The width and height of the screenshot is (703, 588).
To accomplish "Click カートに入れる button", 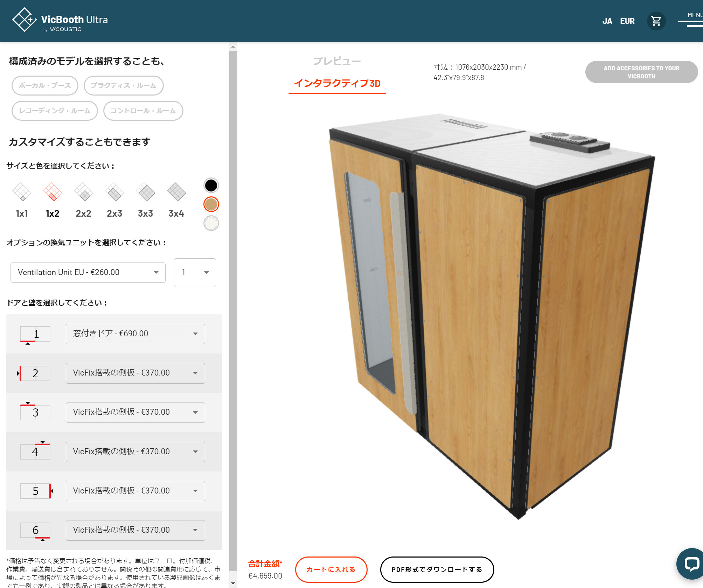I will (x=331, y=569).
